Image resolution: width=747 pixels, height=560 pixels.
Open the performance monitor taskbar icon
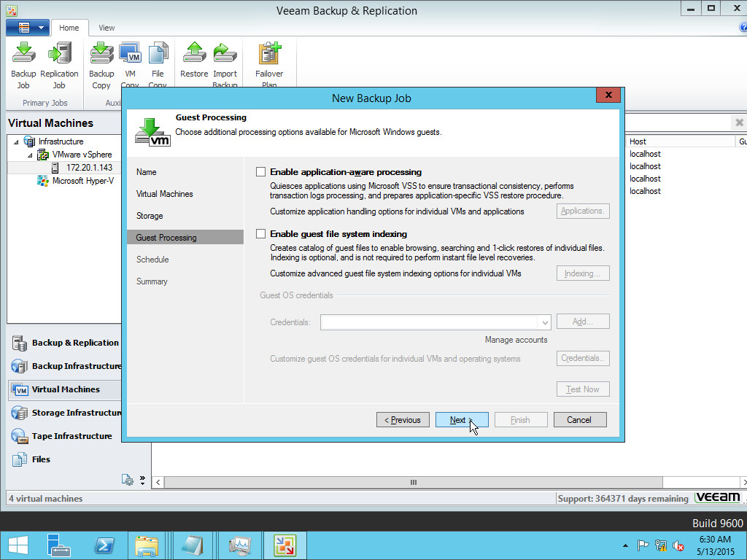coord(239,545)
